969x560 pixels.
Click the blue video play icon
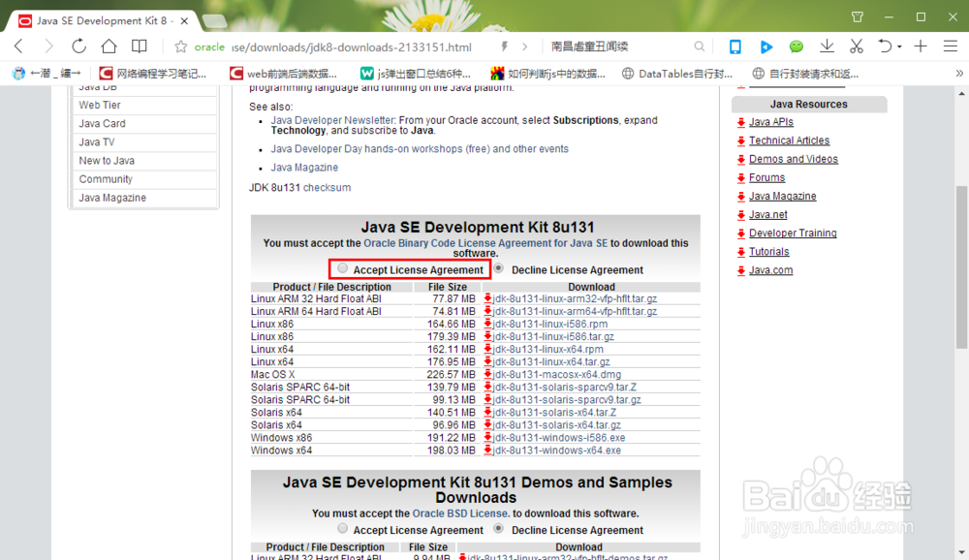766,47
